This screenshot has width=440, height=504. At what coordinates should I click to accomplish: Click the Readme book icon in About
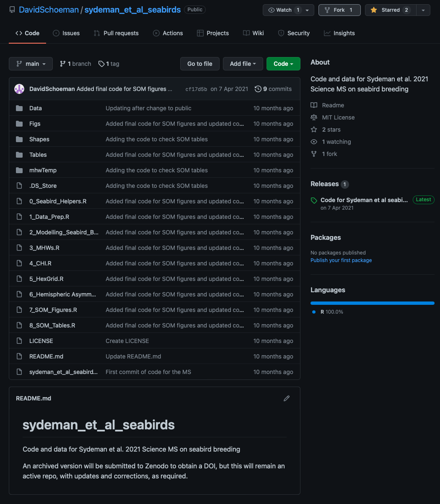[x=314, y=105]
